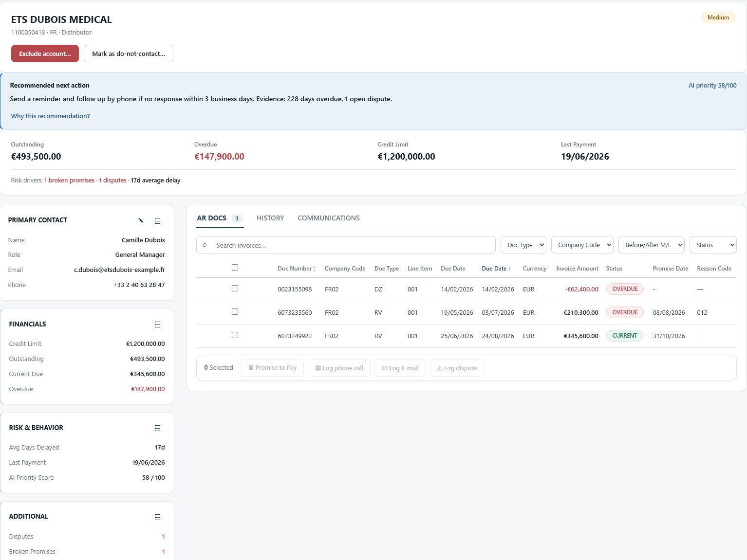
Task: Expand the Before/After M/E dropdown
Action: coord(652,245)
